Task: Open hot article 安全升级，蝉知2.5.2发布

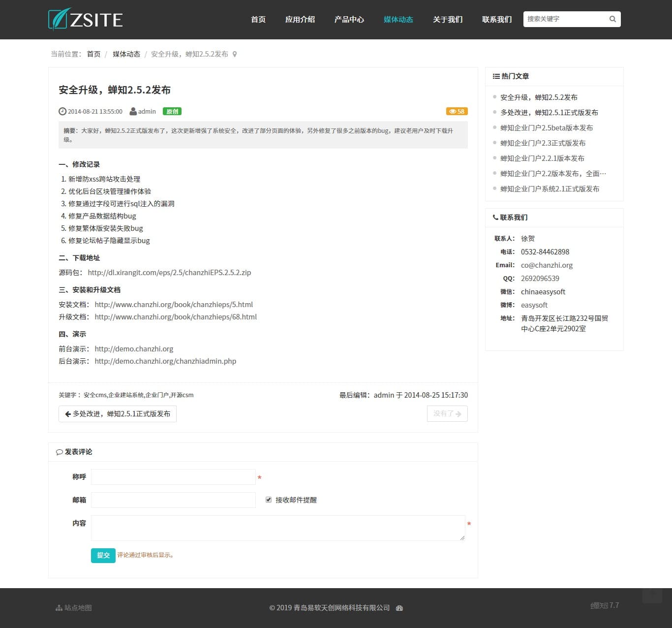Action: click(539, 97)
